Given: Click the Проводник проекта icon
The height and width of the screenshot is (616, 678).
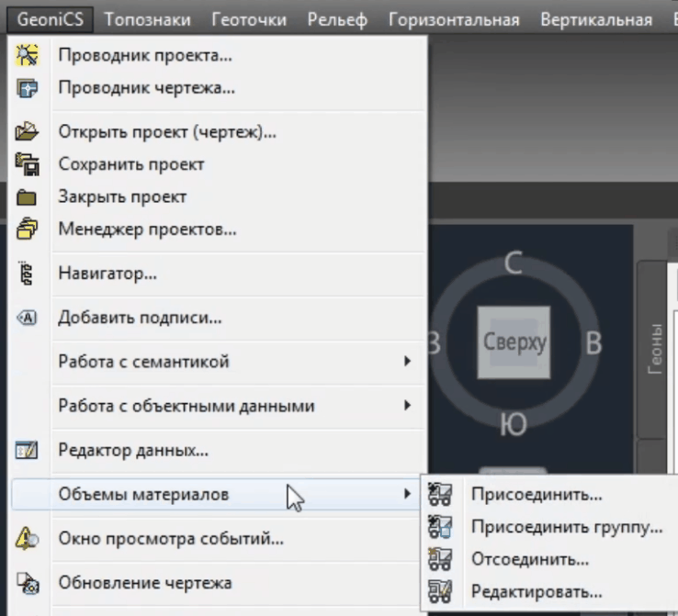Looking at the screenshot, I should 28,55.
